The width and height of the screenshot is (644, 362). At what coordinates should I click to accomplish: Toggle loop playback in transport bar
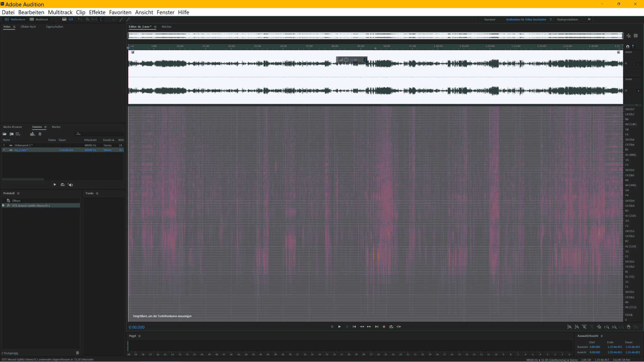391,327
